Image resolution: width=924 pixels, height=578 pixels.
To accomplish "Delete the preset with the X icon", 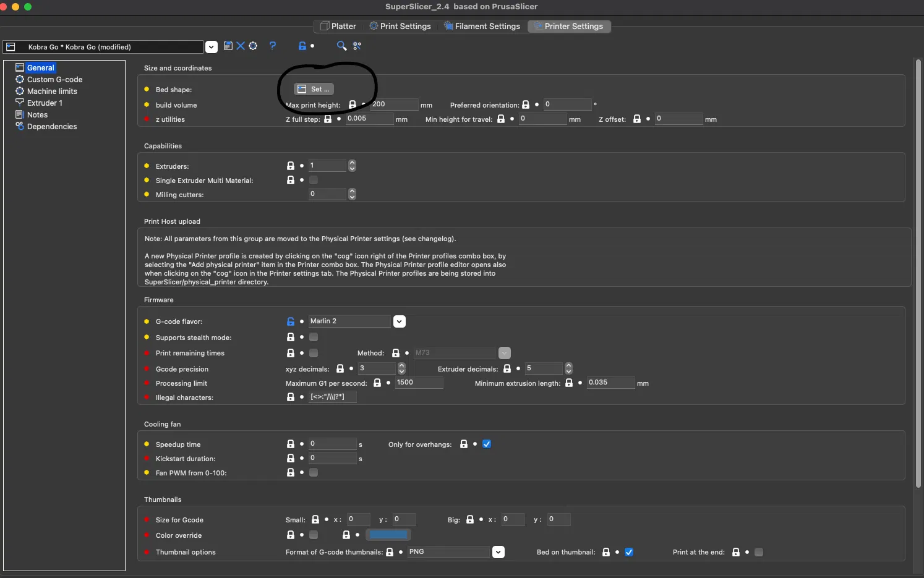I will [241, 46].
